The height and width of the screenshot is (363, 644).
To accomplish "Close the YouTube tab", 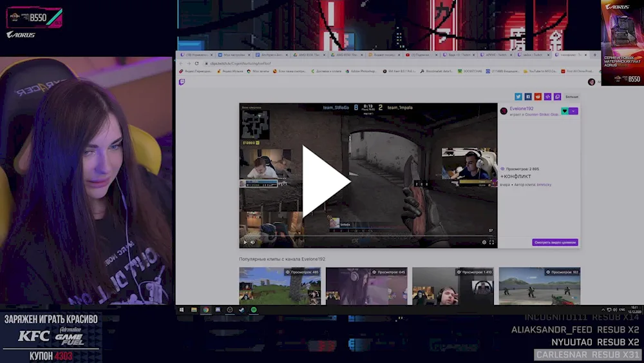I will [436, 55].
